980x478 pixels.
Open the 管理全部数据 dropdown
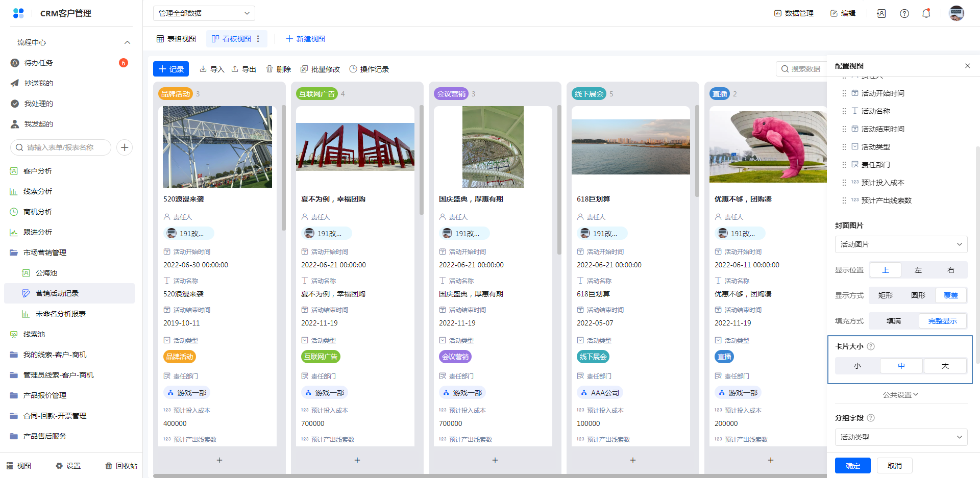click(204, 13)
